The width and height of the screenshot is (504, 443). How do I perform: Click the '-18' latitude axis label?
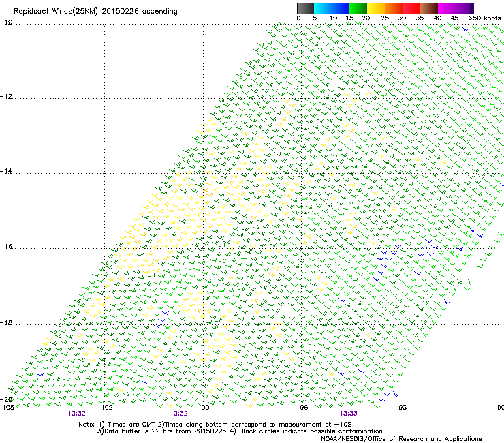(x=6, y=322)
